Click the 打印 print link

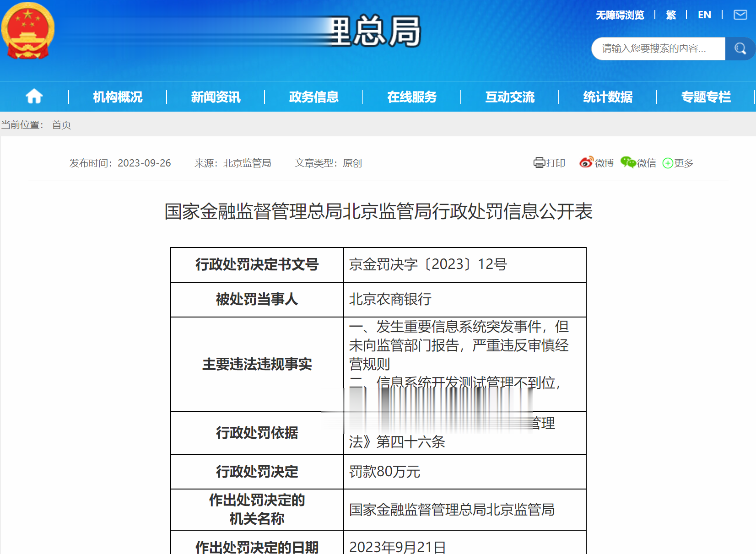(x=556, y=163)
